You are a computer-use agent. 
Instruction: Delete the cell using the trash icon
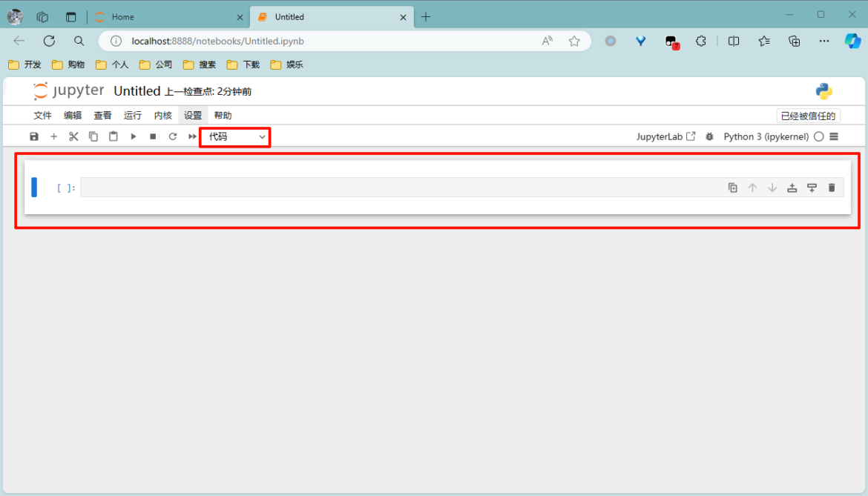(832, 188)
